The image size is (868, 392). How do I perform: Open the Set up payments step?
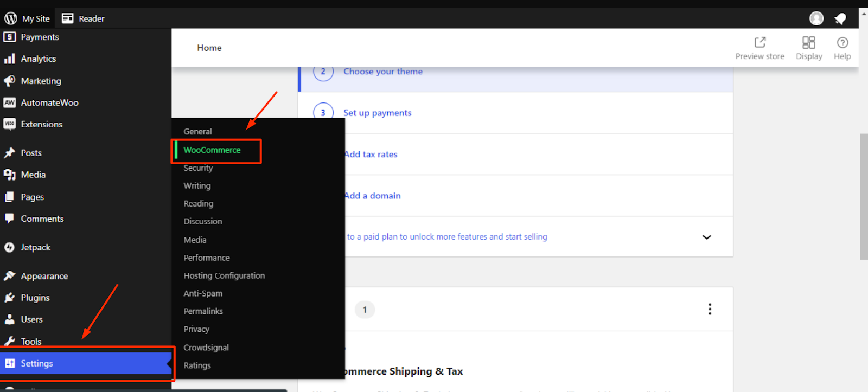tap(378, 113)
